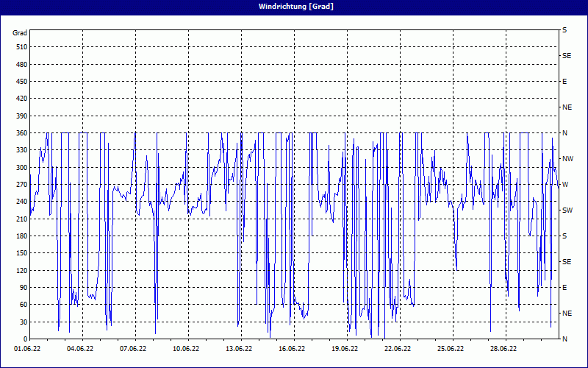
Task: Click the W compass label on right axis
Action: (x=565, y=185)
